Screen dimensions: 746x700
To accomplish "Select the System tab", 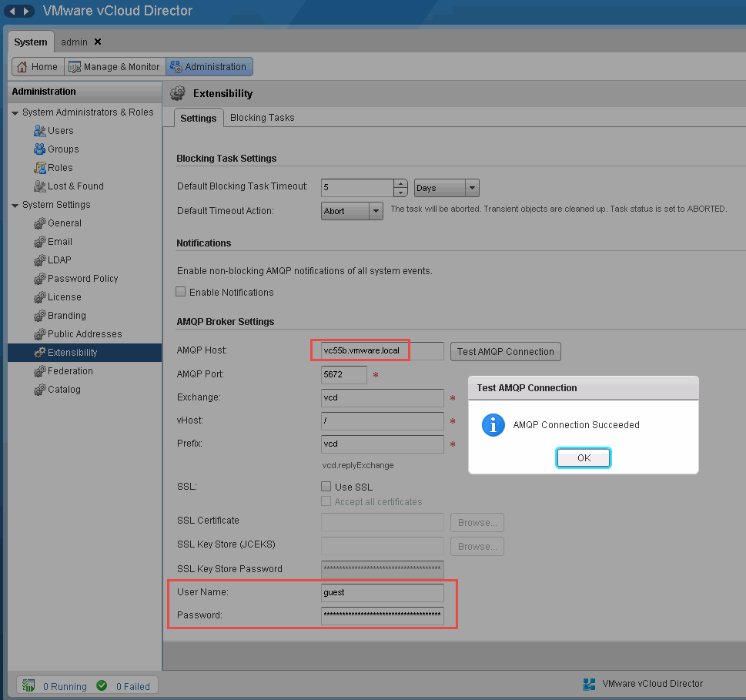I will [31, 42].
